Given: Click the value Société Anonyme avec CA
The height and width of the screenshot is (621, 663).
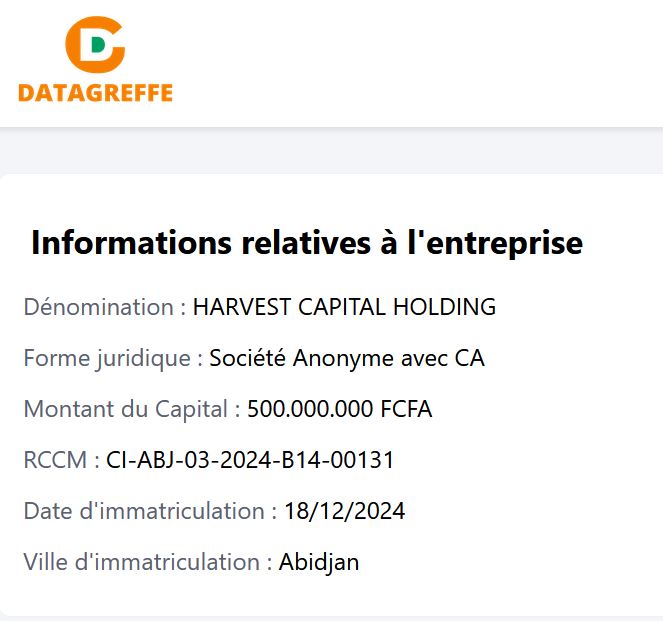Looking at the screenshot, I should pyautogui.click(x=347, y=358).
